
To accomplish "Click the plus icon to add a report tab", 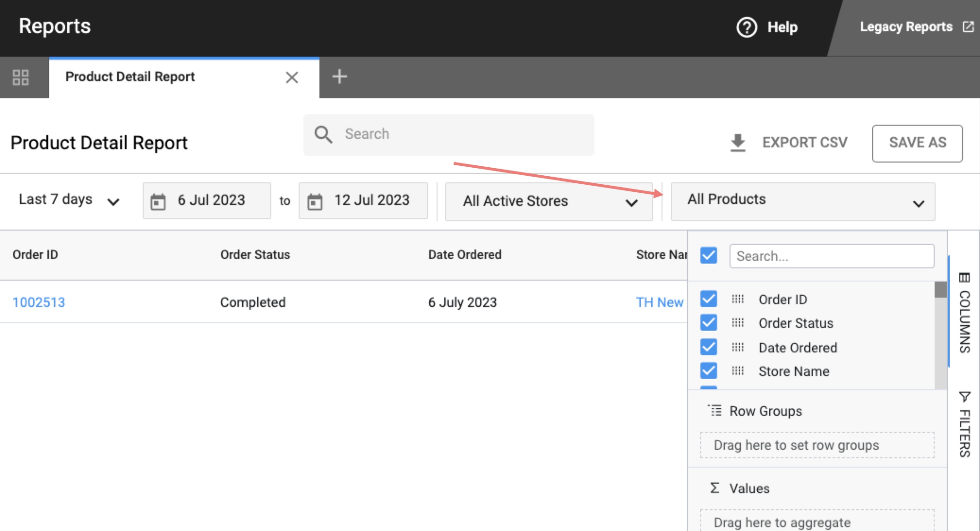I will click(x=339, y=77).
